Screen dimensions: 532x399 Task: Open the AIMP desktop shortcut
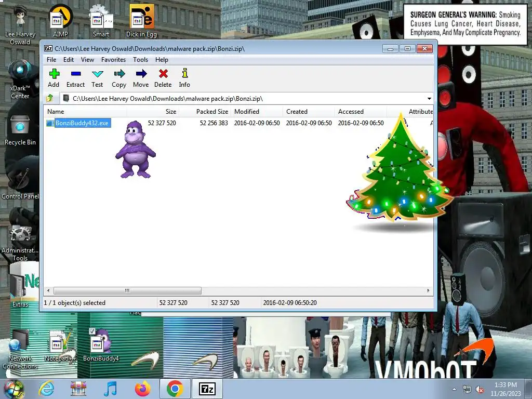coord(60,20)
